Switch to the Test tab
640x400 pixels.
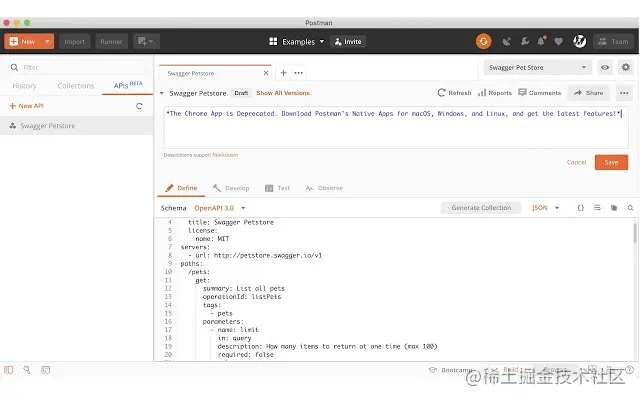coord(278,188)
